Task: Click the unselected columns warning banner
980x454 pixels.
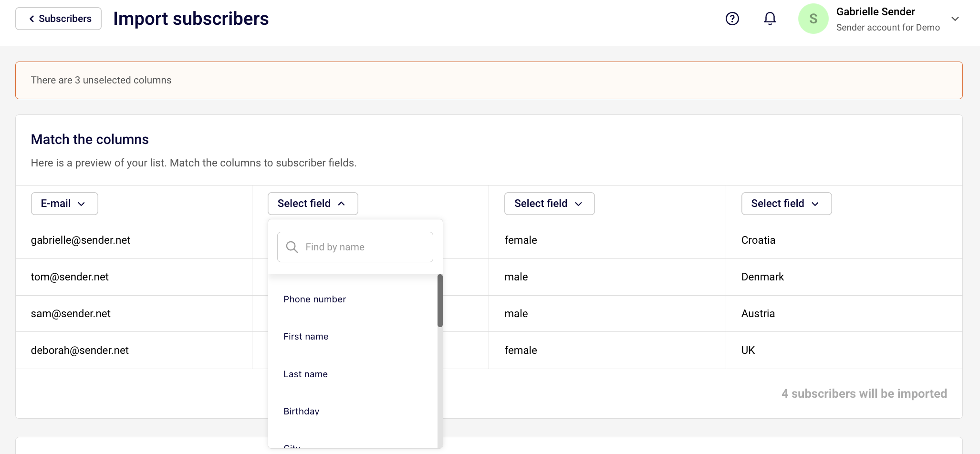Action: click(x=489, y=80)
